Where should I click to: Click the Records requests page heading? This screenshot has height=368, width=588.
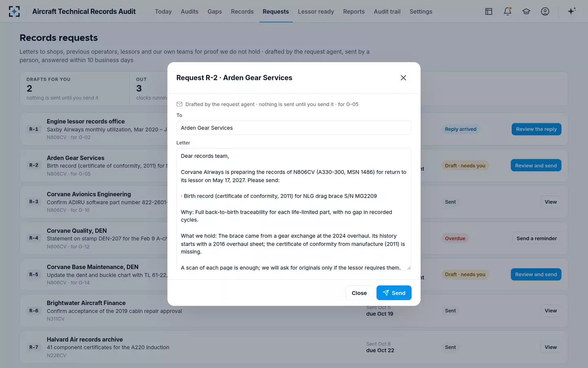pyautogui.click(x=59, y=38)
